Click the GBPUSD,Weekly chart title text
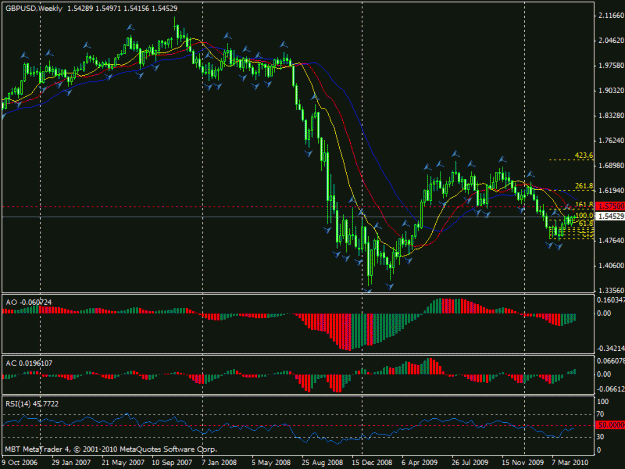The image size is (625, 469). pos(34,8)
